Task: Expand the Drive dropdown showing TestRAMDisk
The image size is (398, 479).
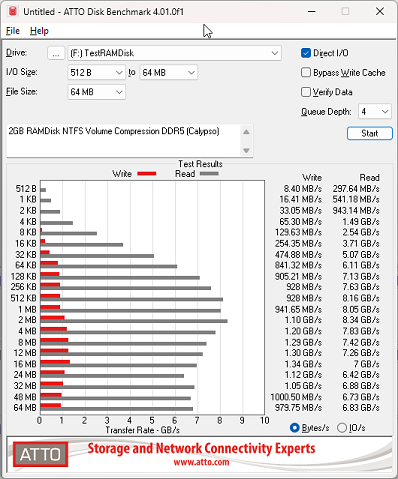Action: pos(174,53)
